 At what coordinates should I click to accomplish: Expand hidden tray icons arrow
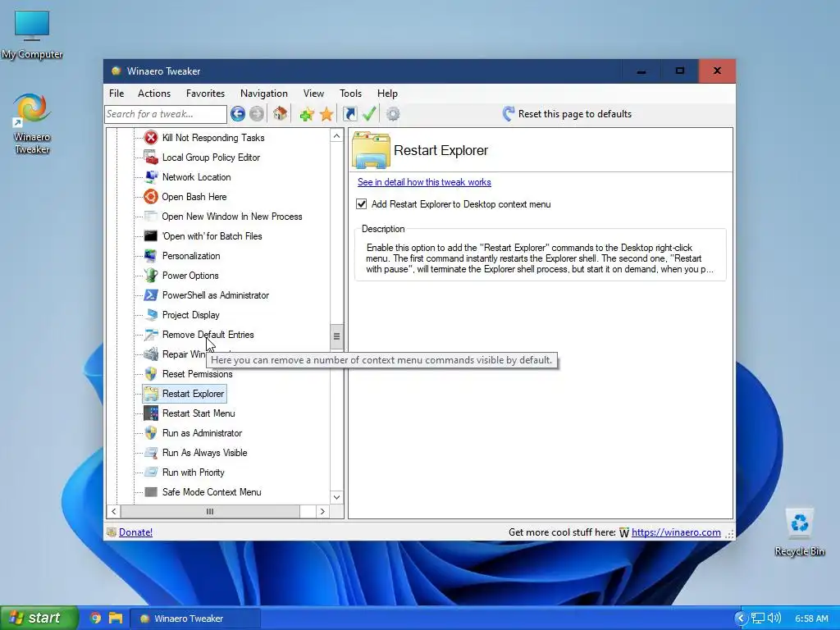pyautogui.click(x=741, y=618)
